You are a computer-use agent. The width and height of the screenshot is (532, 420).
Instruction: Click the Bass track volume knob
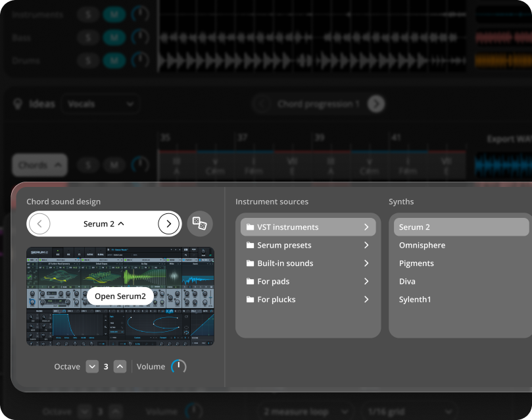point(140,38)
